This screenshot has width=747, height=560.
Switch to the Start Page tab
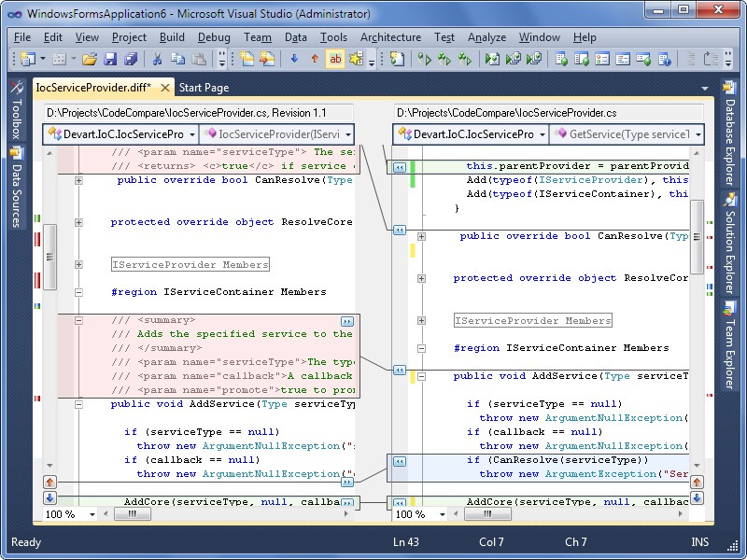tap(204, 88)
